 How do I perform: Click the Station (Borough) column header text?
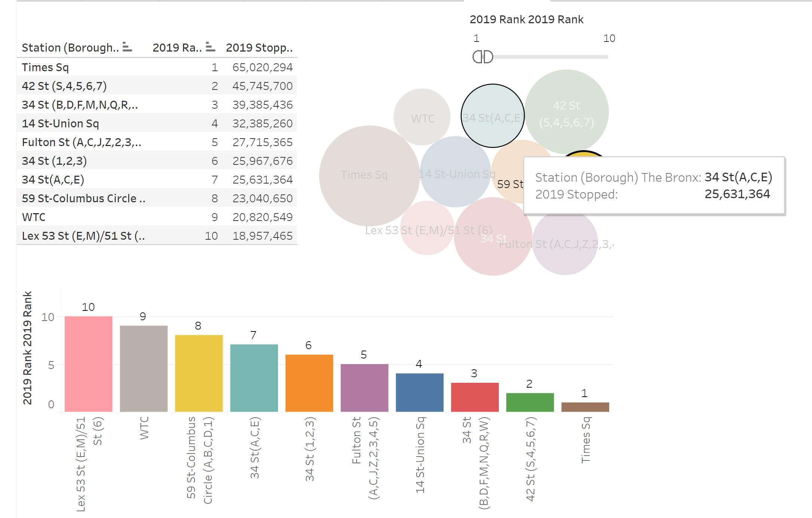coord(70,48)
